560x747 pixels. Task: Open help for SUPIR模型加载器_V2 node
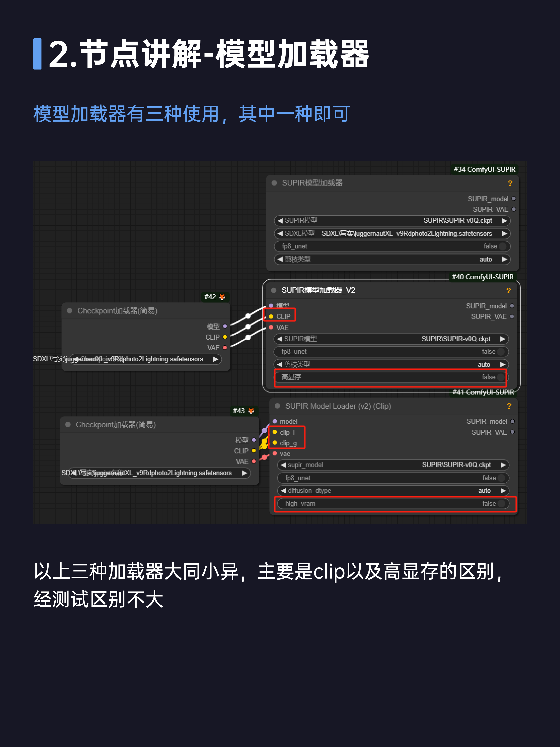509,290
